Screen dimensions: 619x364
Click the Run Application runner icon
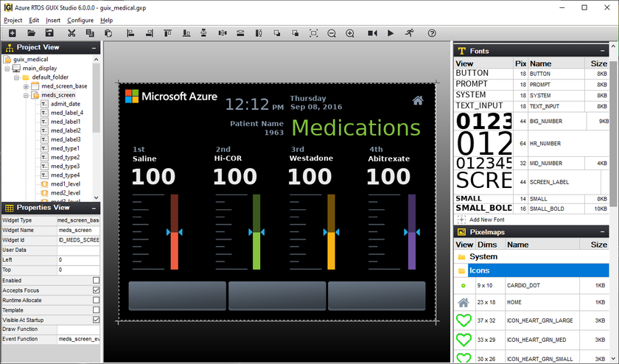tap(409, 33)
